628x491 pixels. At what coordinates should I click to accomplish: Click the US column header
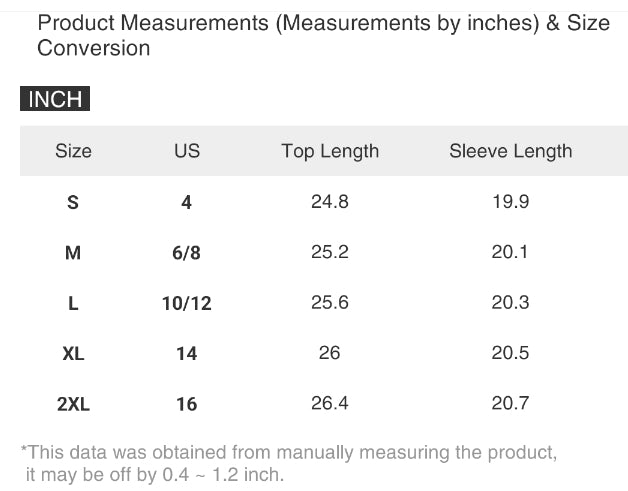click(x=187, y=151)
